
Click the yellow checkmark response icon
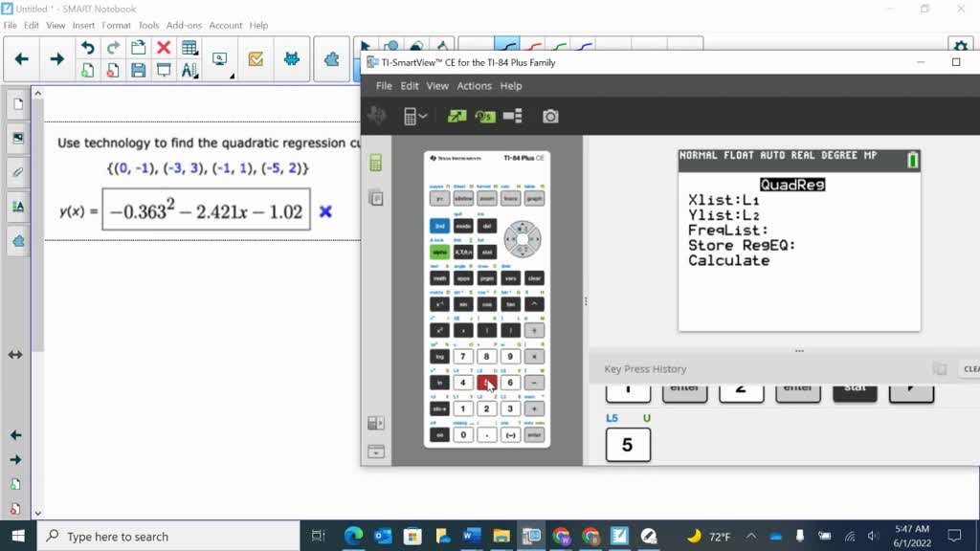pyautogui.click(x=256, y=59)
